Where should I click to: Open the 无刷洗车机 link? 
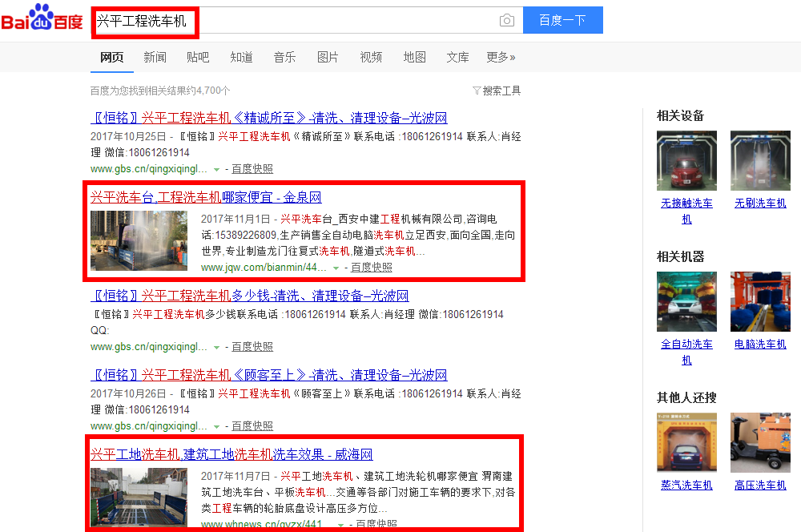(x=760, y=204)
